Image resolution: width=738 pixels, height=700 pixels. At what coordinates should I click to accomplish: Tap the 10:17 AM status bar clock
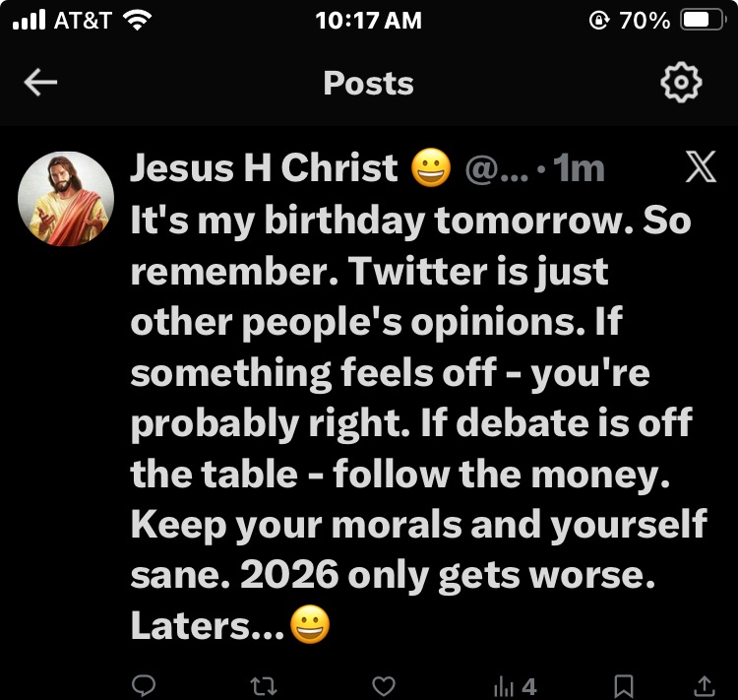(368, 21)
